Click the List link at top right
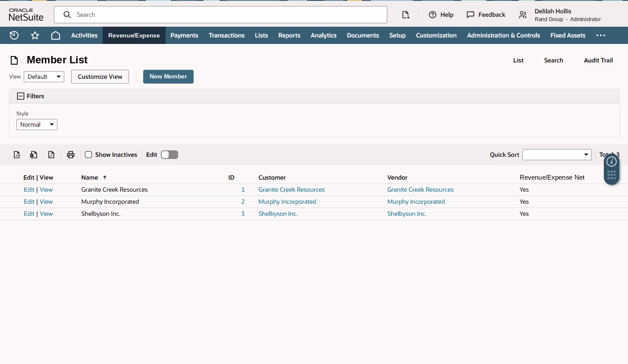Screen dimensions: 628x364 click(518, 60)
